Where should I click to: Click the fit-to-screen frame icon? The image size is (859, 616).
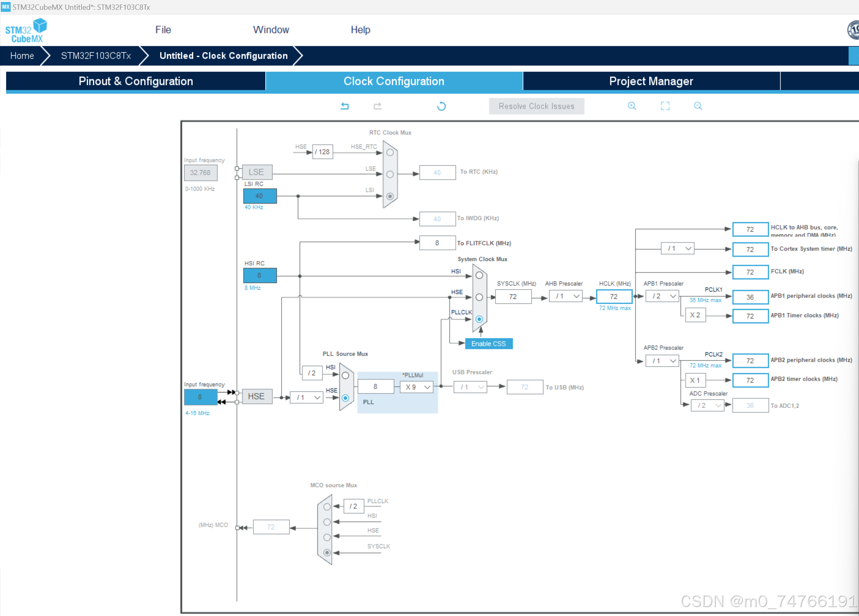pos(665,106)
